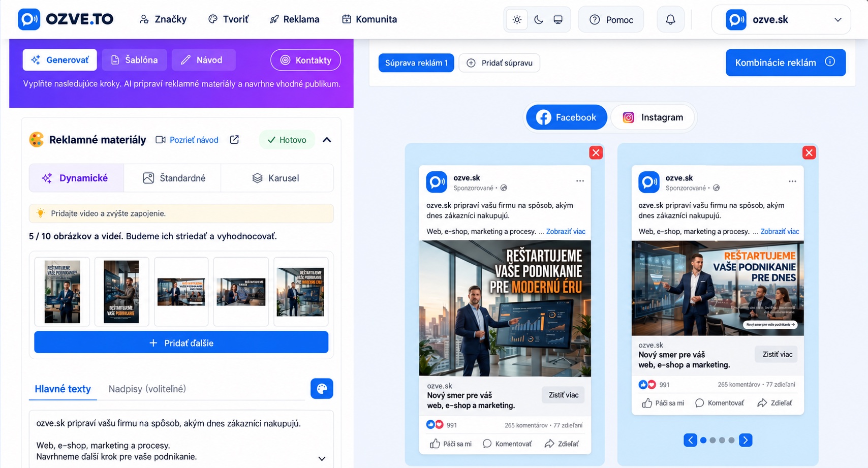868x468 pixels.
Task: Go to previous carousel preview arrow
Action: (690, 440)
